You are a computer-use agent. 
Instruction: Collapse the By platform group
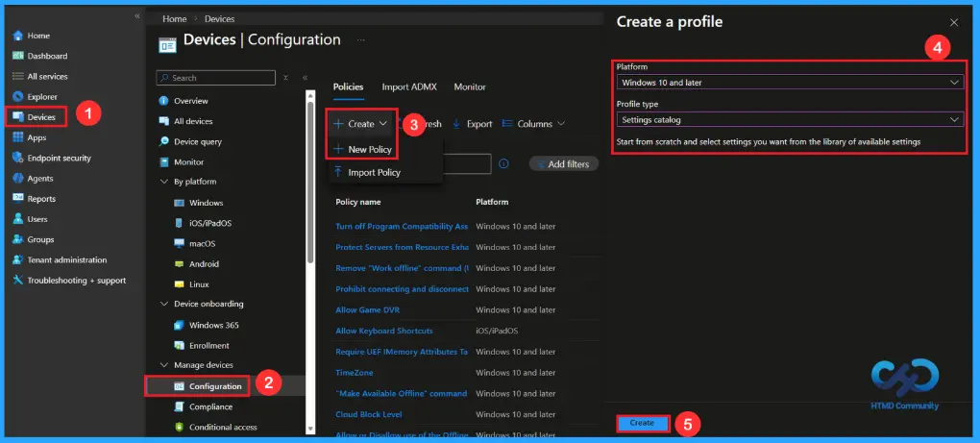click(164, 182)
